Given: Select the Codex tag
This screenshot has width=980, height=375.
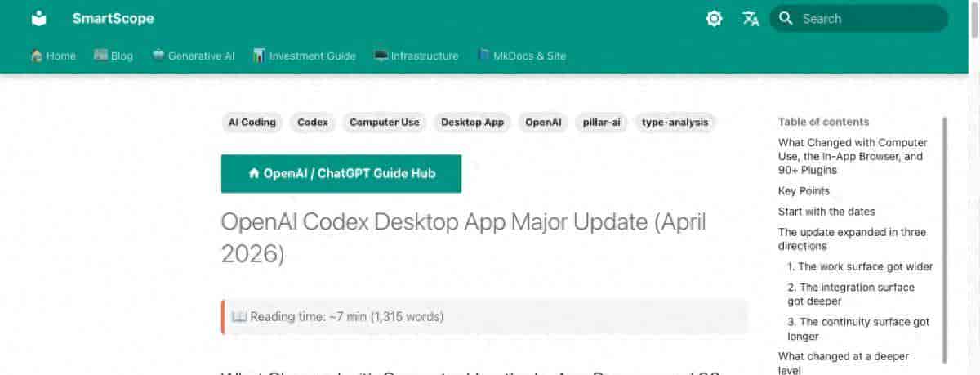Looking at the screenshot, I should pos(313,123).
